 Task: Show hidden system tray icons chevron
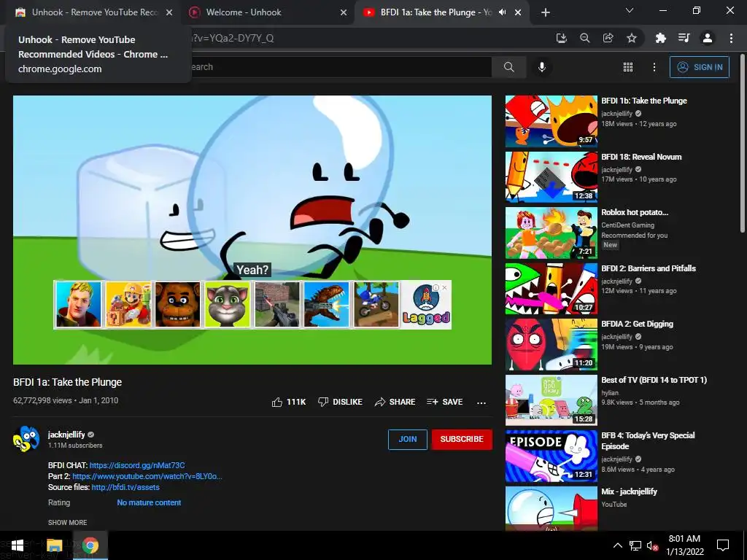617,545
